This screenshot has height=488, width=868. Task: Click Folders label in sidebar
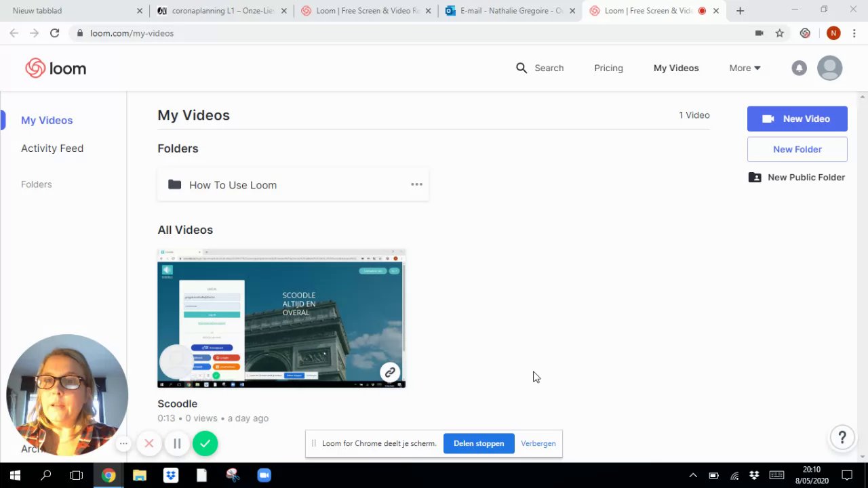37,184
